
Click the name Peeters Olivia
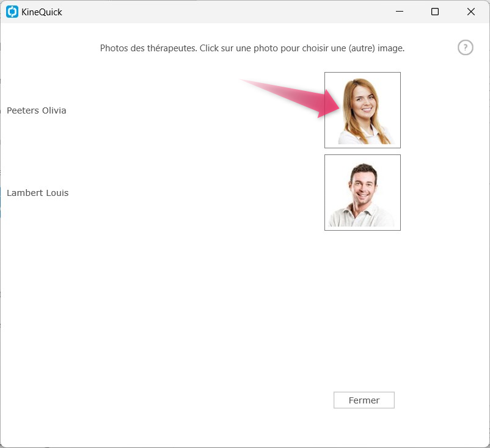(x=37, y=110)
